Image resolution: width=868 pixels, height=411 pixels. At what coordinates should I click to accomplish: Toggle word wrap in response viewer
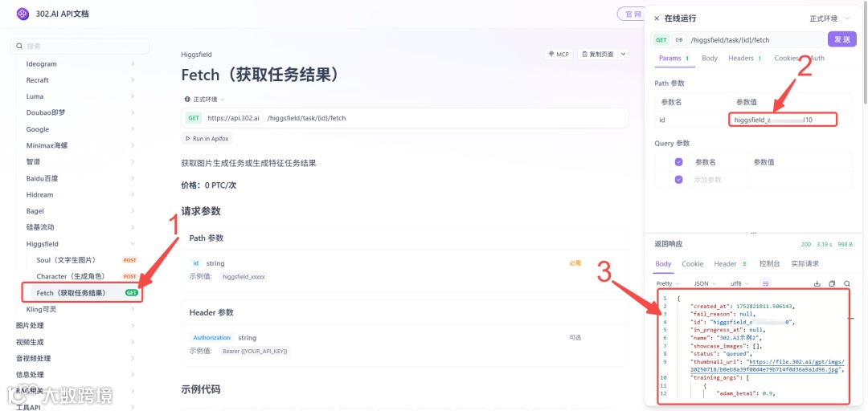click(766, 283)
